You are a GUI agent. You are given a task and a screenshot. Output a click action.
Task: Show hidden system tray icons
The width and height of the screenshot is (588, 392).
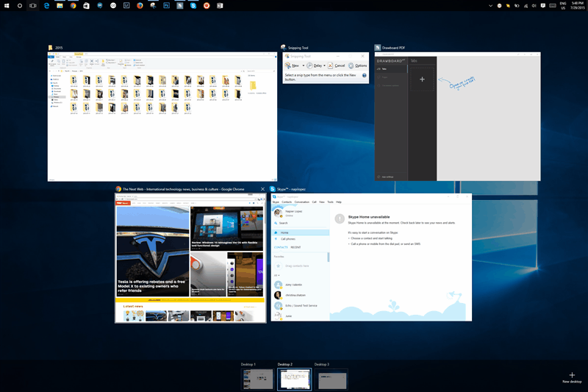tap(490, 6)
